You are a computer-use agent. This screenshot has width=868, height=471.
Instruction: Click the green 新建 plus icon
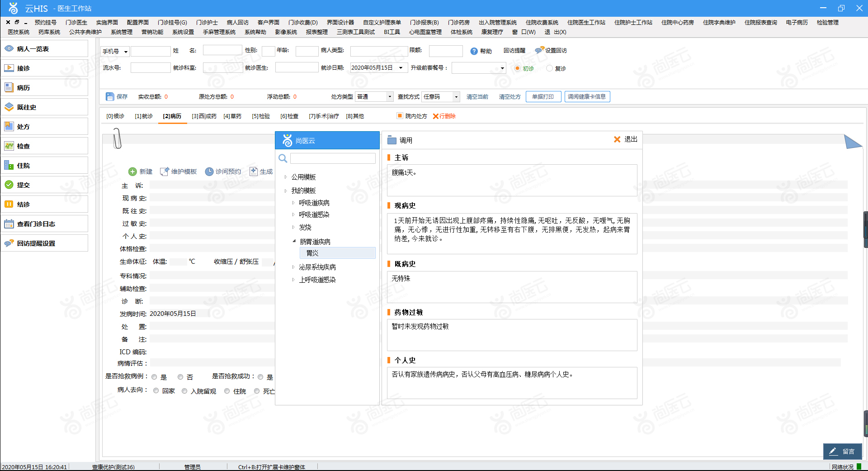pos(132,171)
